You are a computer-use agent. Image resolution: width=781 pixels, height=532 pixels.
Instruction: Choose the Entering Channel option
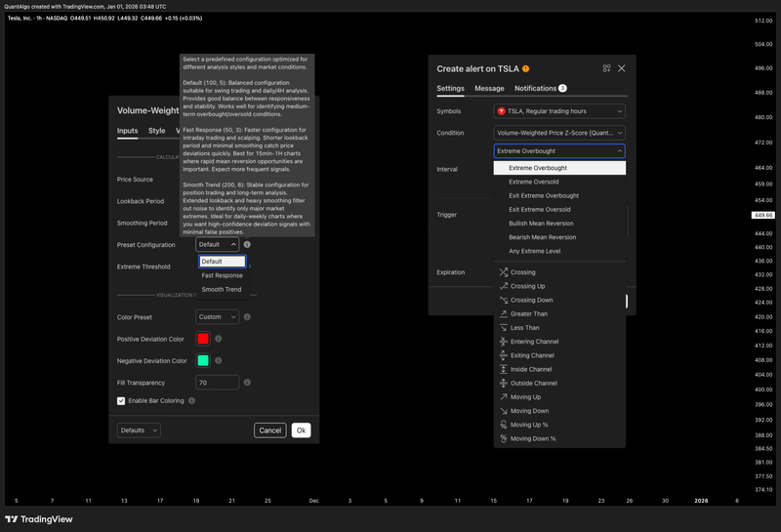(532, 342)
